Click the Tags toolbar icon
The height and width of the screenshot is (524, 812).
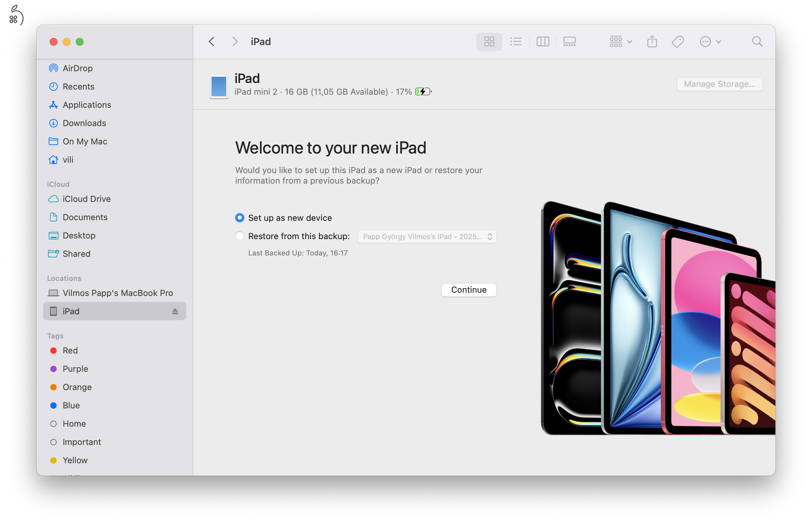tap(678, 41)
